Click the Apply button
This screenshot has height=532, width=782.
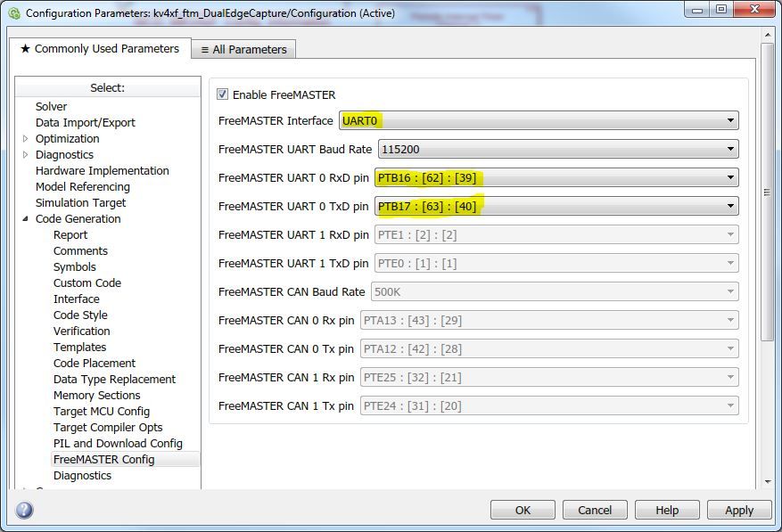pos(739,510)
